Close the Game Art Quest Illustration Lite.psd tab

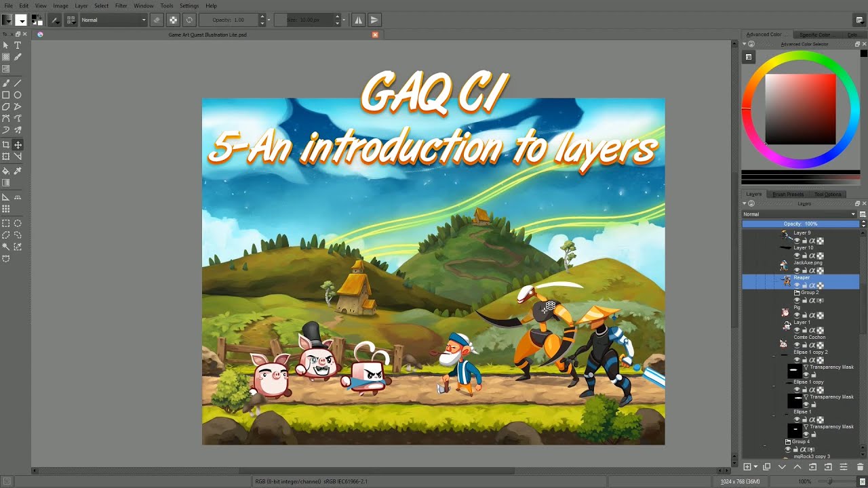click(x=375, y=35)
